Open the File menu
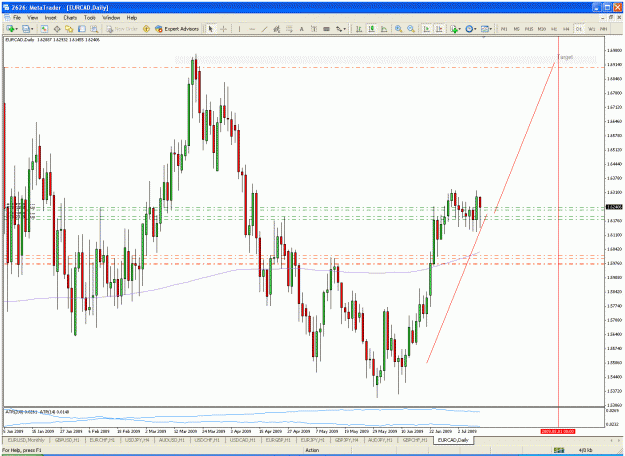Viewport: 625px width, 456px height. tap(17, 18)
